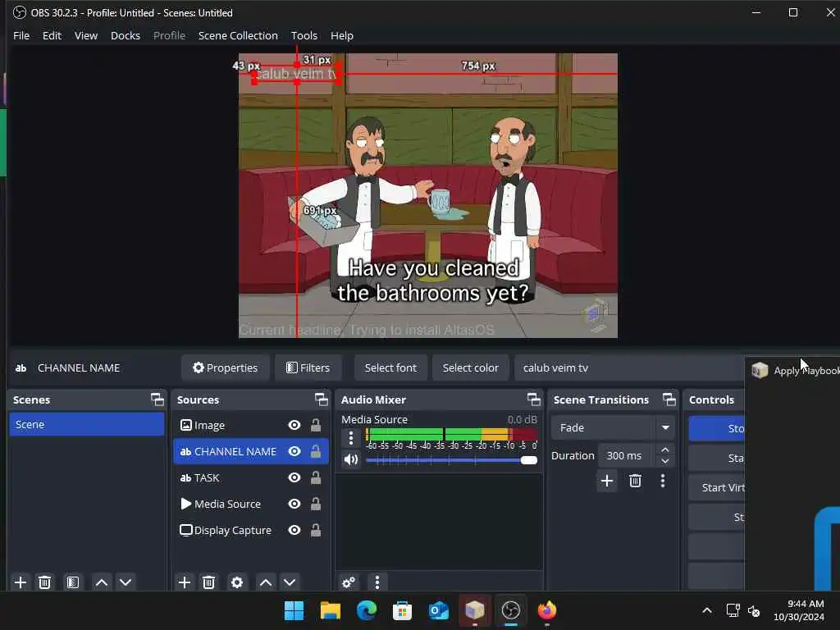Open the Docks menu
Image resolution: width=840 pixels, height=630 pixels.
point(126,36)
